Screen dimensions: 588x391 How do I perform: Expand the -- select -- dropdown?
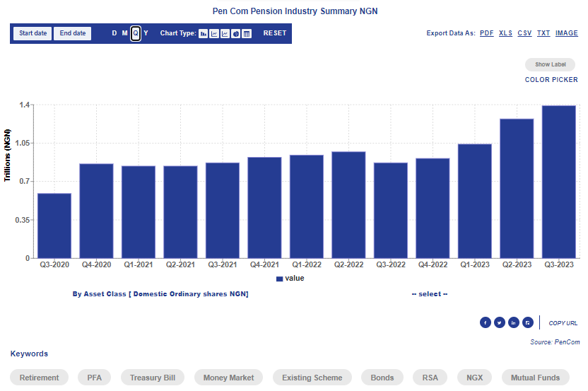(430, 294)
